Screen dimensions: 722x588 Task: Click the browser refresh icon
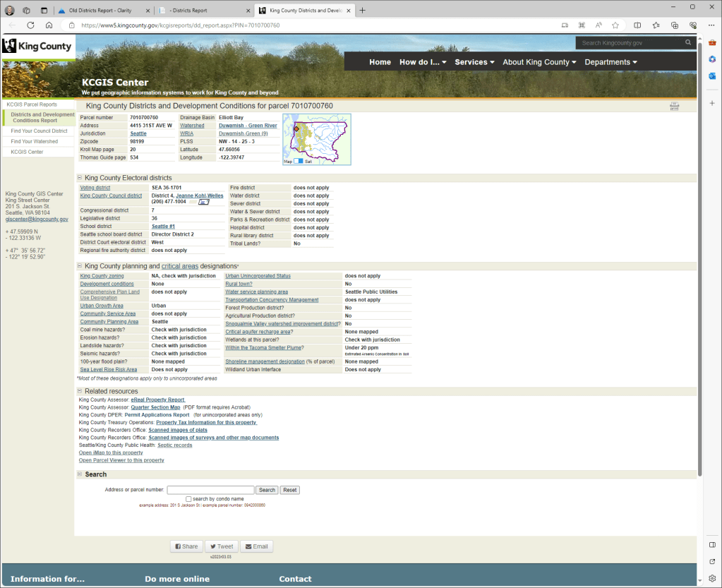(x=30, y=25)
